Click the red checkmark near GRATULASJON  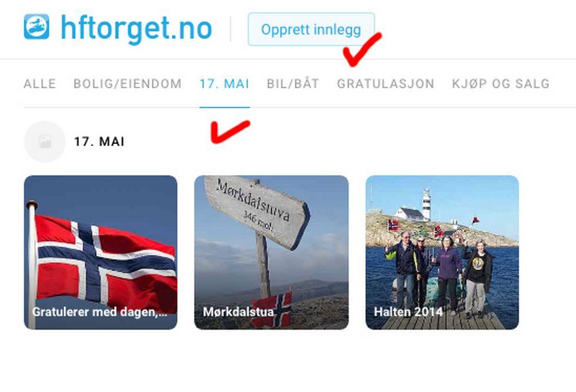(362, 49)
